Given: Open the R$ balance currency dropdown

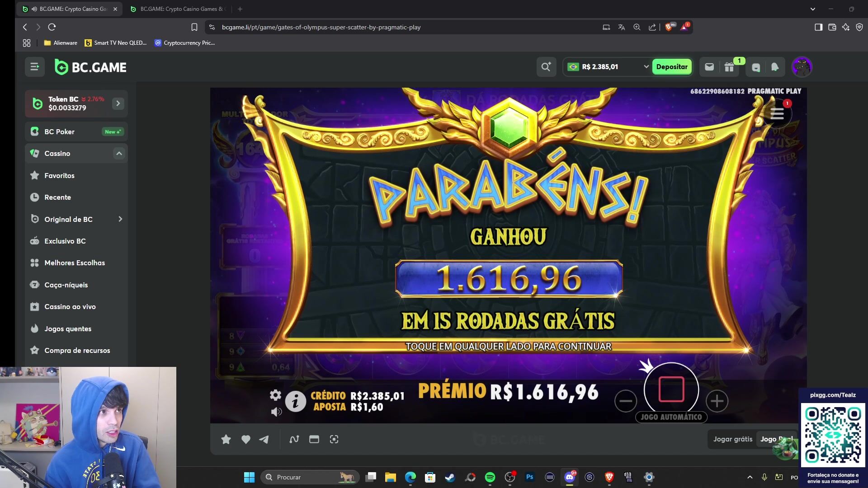Looking at the screenshot, I should pos(607,67).
